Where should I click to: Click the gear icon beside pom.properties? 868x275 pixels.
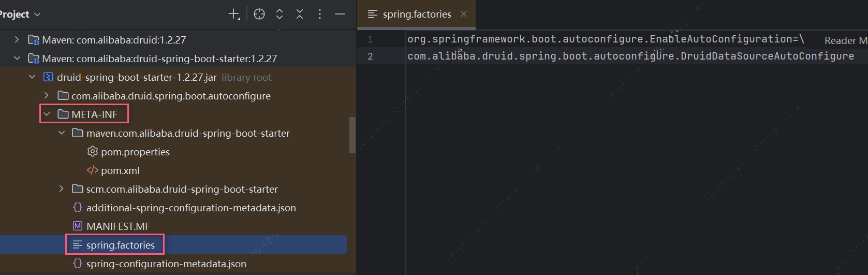coord(92,151)
